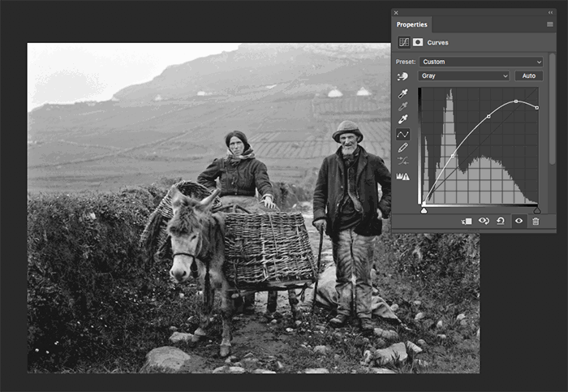Select the Curves adjustment icon
The height and width of the screenshot is (392, 568).
click(404, 42)
